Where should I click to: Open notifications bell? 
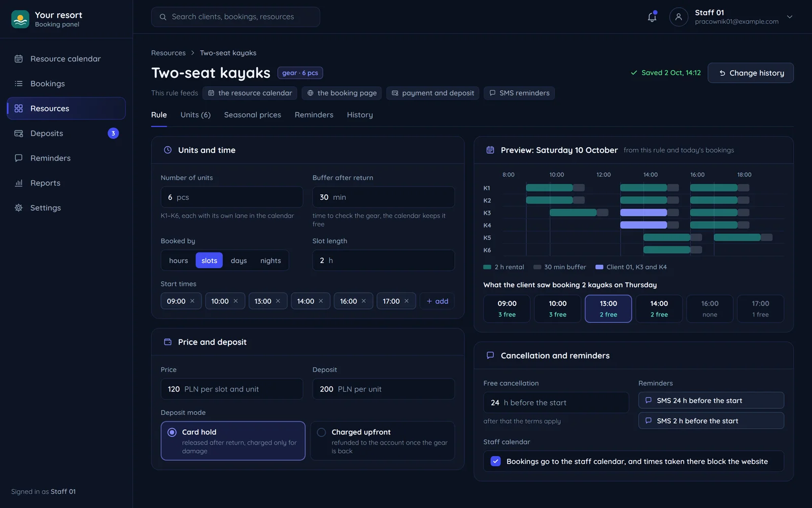[x=652, y=17]
